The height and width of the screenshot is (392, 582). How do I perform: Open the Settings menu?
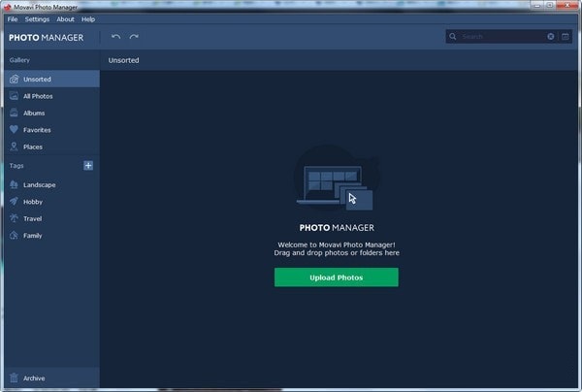37,19
